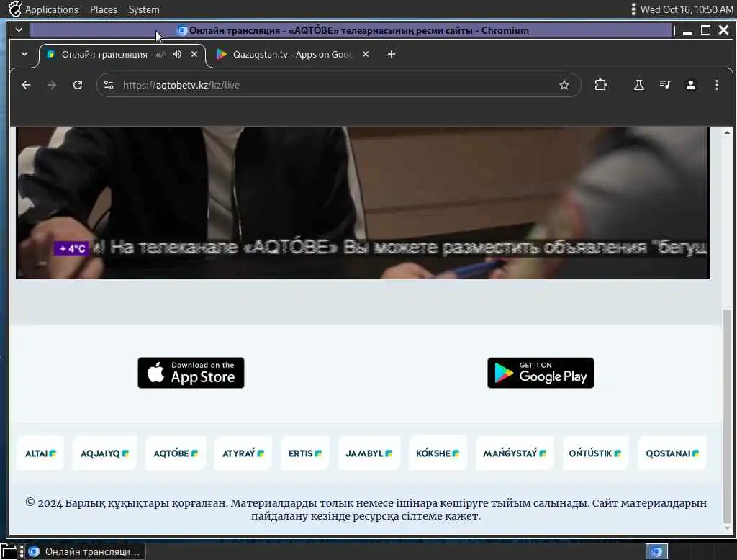Click the address bar URL field
This screenshot has width=737, height=560.
coord(338,85)
